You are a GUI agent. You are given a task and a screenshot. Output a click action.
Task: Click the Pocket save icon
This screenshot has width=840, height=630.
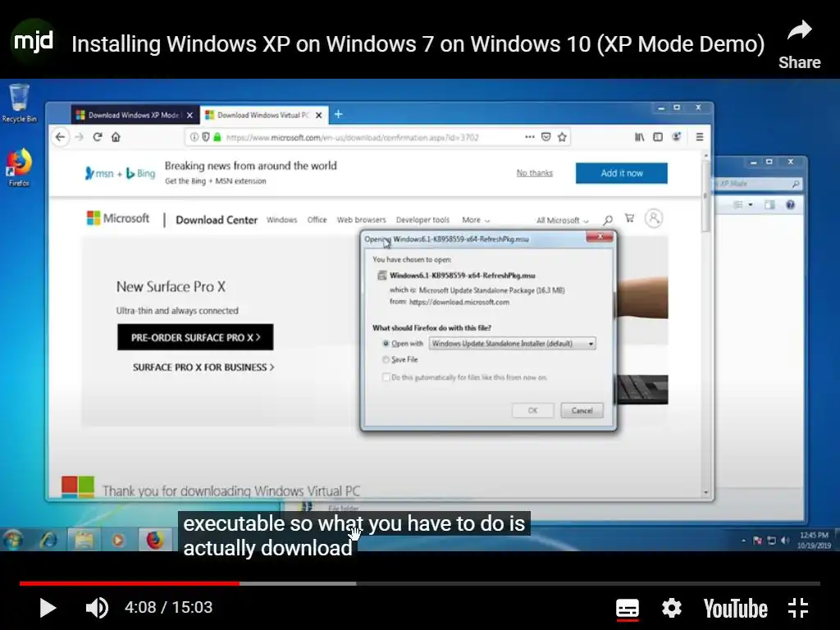546,137
